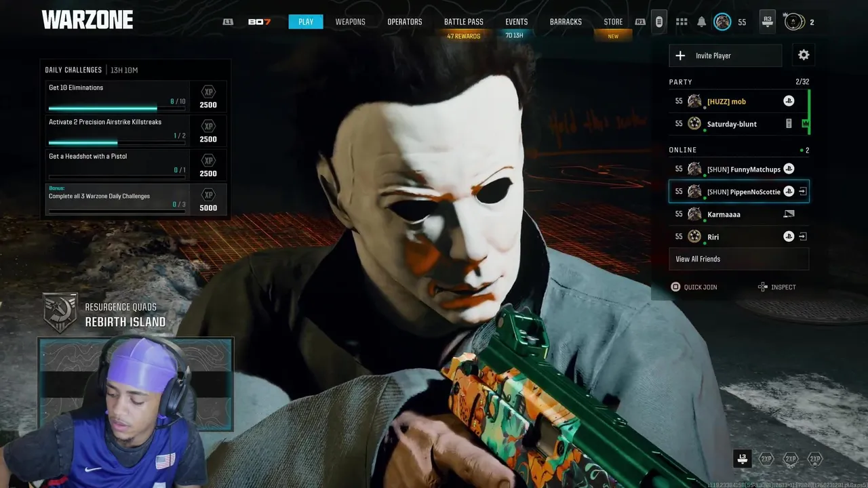Image resolution: width=868 pixels, height=488 pixels.
Task: Click PlayStation icon on [HUZZ] mob row
Action: pos(789,101)
